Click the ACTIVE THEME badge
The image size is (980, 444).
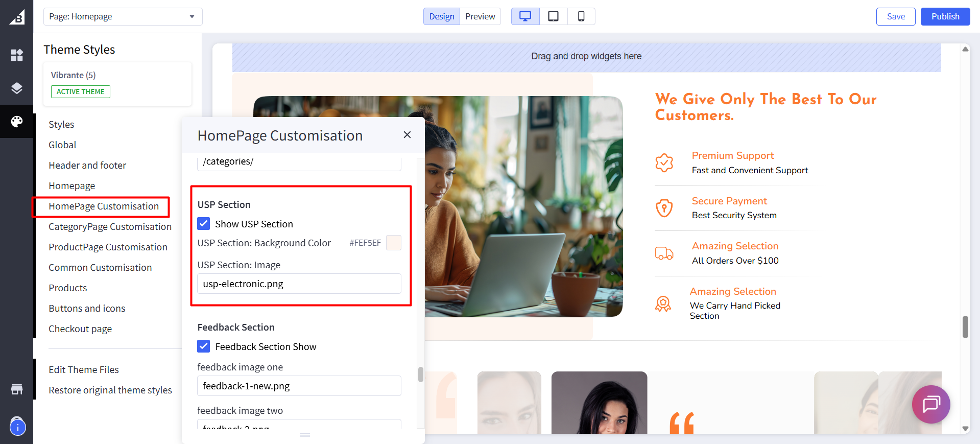(x=80, y=91)
